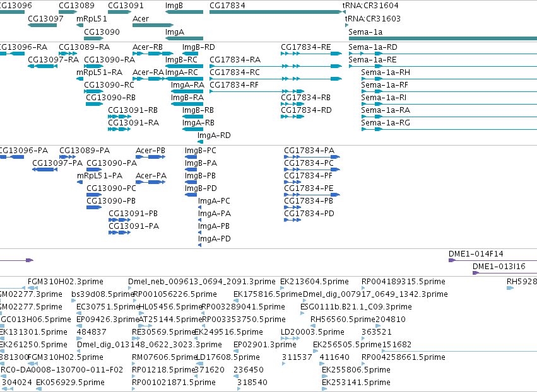This screenshot has height=392, width=537.
Task: Click the RP004189315.5prime EST label
Action: pyautogui.click(x=403, y=282)
